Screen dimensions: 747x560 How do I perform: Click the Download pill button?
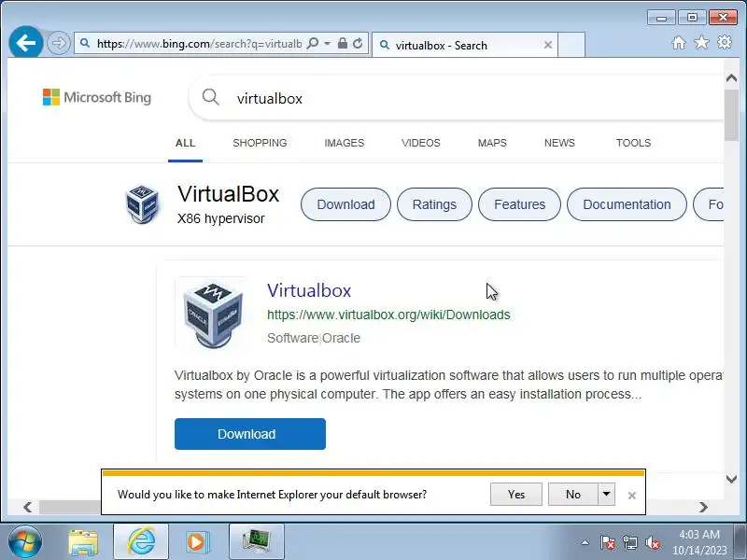(345, 204)
